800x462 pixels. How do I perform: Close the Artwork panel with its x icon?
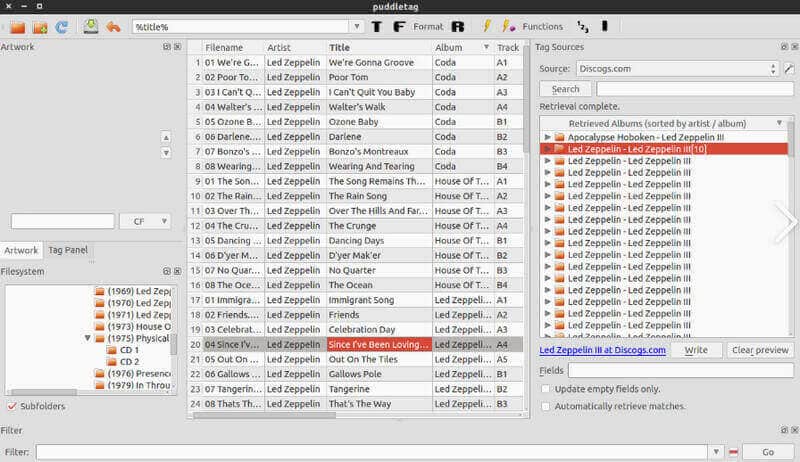tap(177, 47)
